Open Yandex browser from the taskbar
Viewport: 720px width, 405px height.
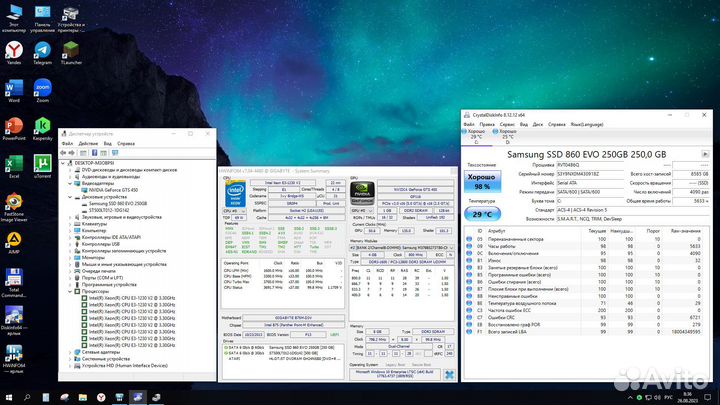[x=101, y=397]
